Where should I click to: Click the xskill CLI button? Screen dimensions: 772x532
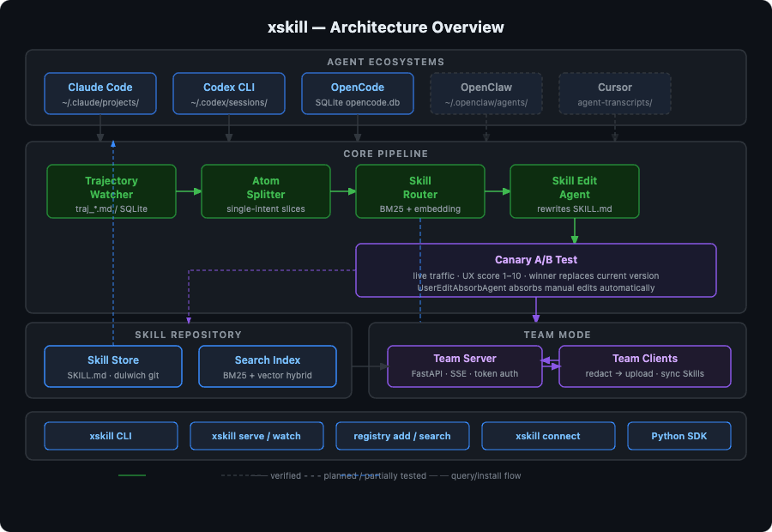(111, 436)
